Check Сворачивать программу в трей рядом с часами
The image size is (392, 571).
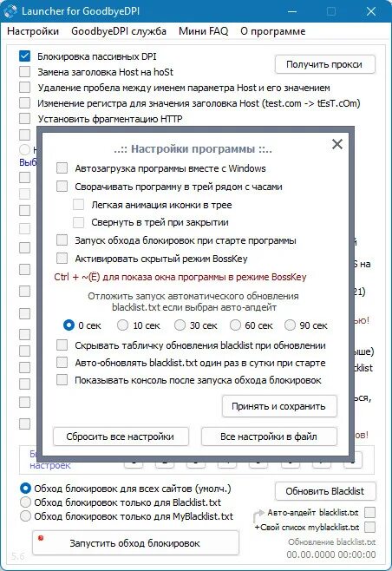62,187
